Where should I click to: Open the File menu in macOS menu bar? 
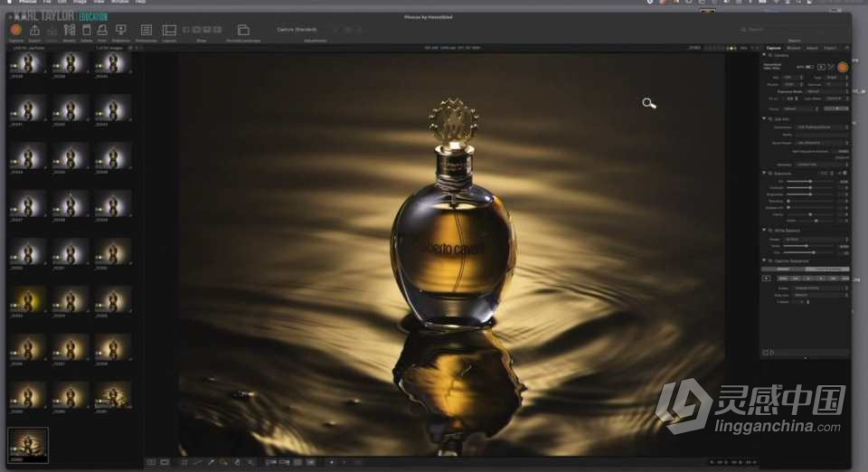click(47, 2)
